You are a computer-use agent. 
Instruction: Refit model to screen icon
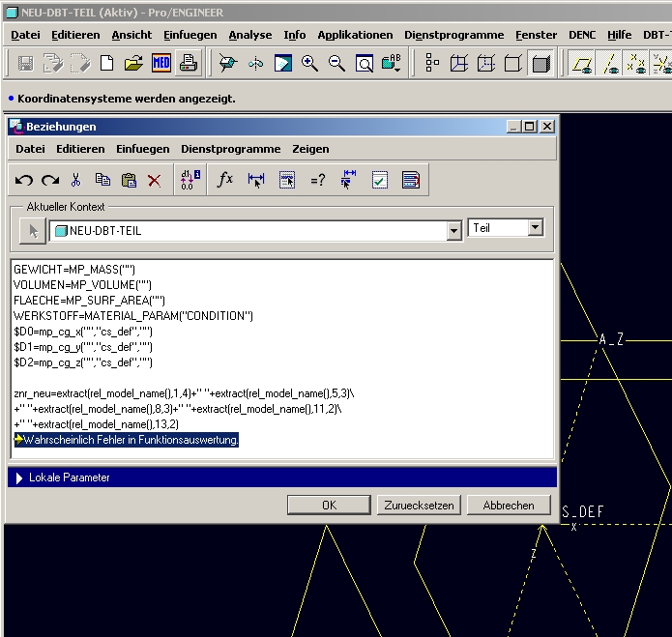(x=365, y=64)
